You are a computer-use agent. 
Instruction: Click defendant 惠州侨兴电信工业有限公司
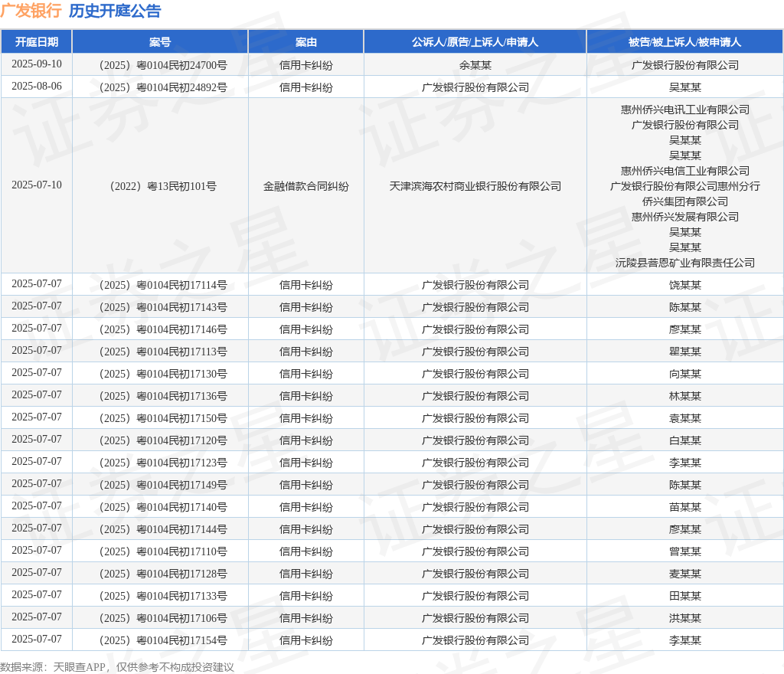(685, 171)
